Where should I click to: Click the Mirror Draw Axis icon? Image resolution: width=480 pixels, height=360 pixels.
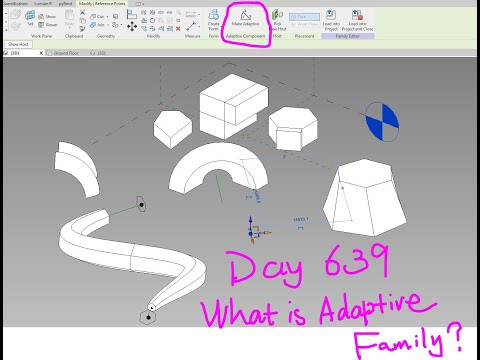coord(152,12)
